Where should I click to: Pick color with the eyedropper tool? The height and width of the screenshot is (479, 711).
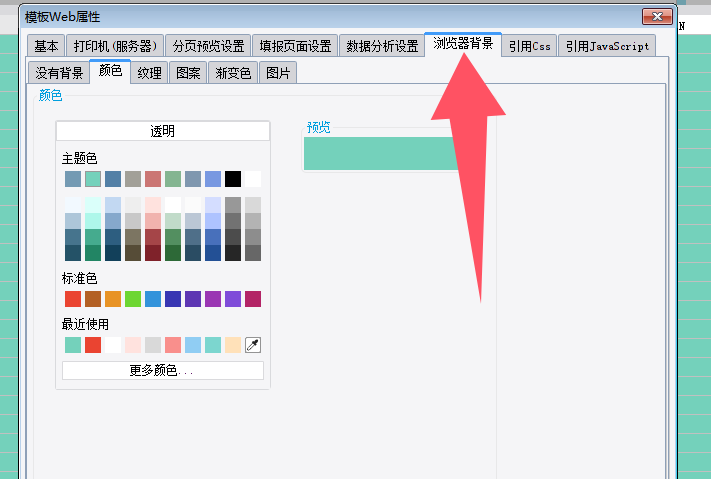pos(253,345)
